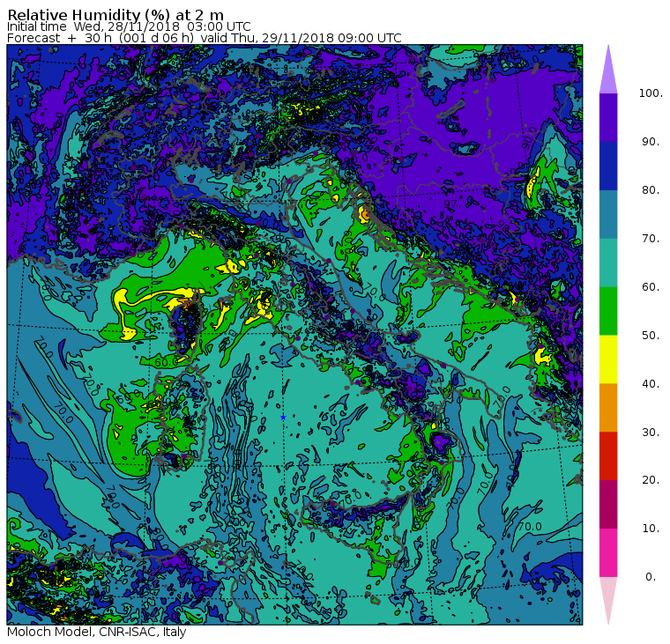Click the "70." legend label
Screen dimensions: 670x644
(651, 238)
